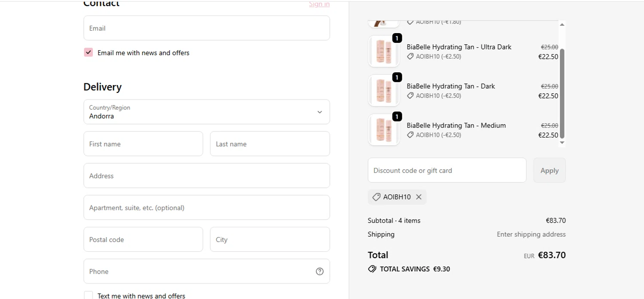Click the Shipping label

381,234
